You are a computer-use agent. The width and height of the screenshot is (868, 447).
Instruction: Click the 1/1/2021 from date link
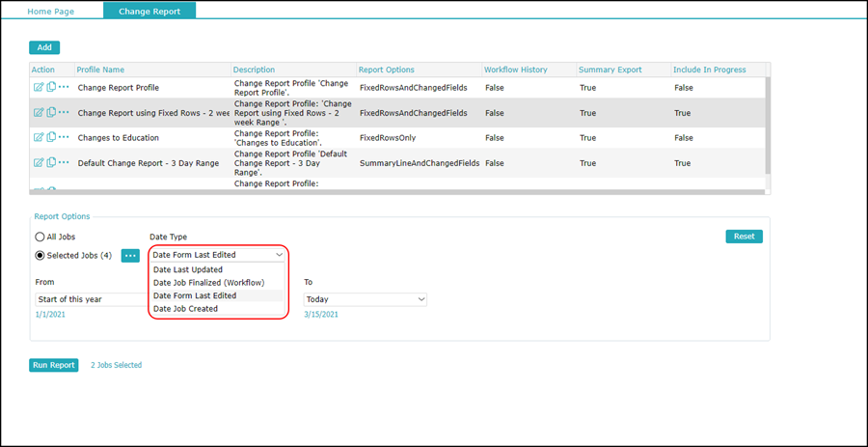click(x=48, y=315)
